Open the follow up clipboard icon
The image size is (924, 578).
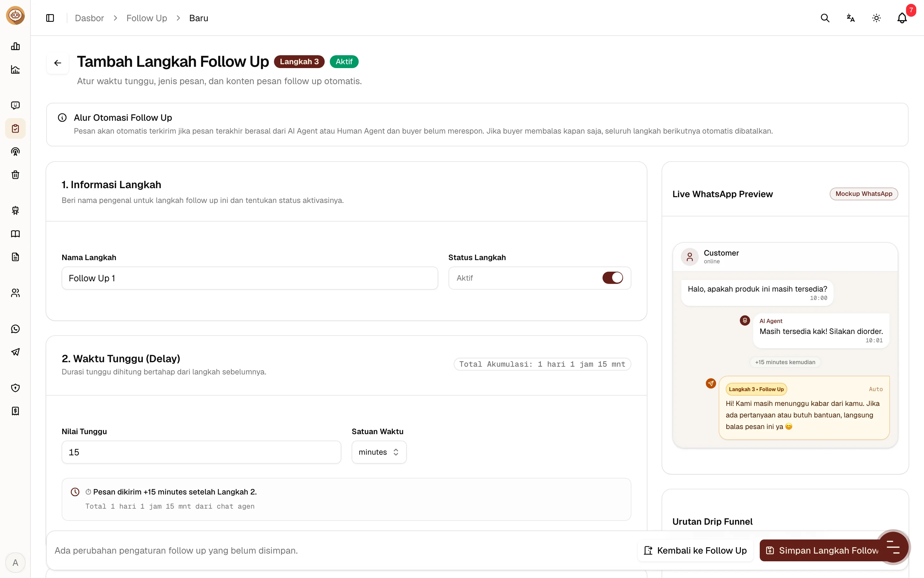15,128
